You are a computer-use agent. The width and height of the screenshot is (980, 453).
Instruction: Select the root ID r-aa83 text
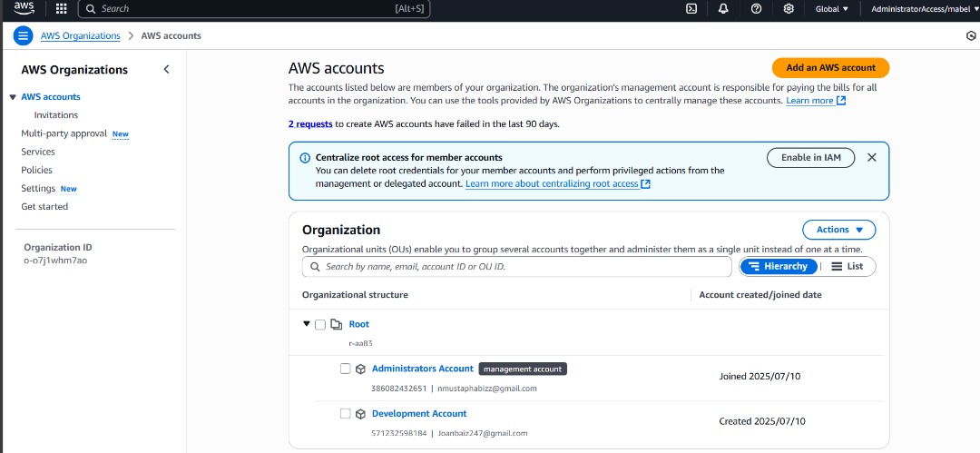click(x=360, y=343)
